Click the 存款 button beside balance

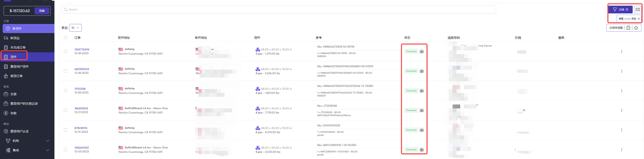click(x=42, y=11)
